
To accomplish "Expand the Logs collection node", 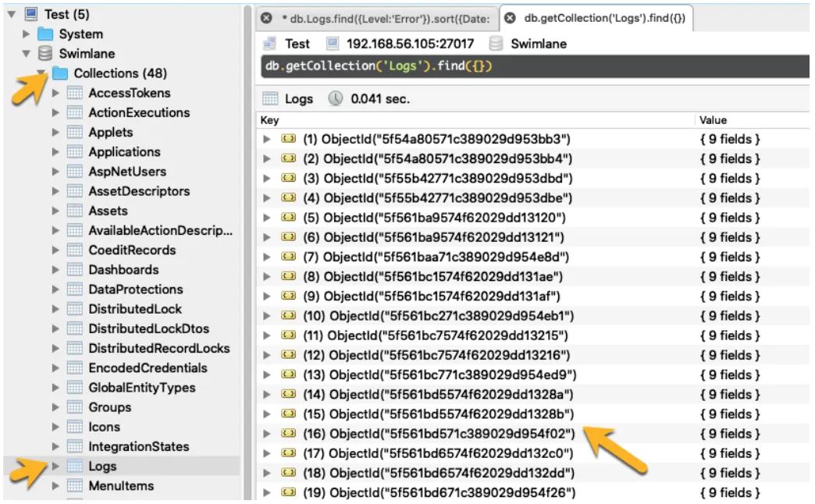I will pyautogui.click(x=55, y=466).
